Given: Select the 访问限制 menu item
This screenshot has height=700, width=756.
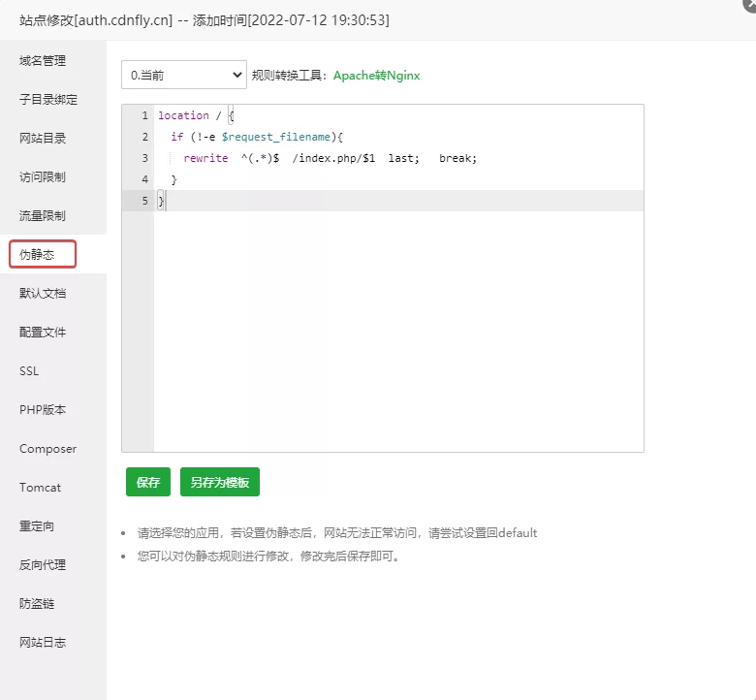Looking at the screenshot, I should [x=43, y=177].
